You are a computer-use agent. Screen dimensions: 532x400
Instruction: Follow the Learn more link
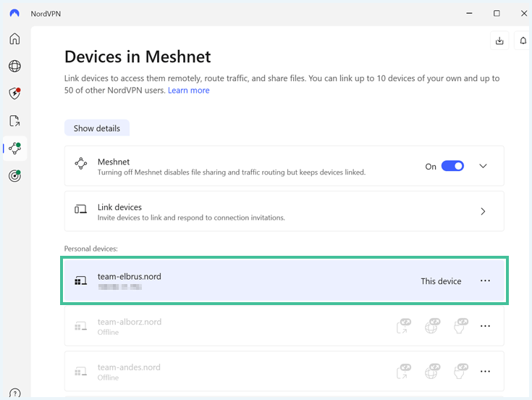tap(189, 91)
